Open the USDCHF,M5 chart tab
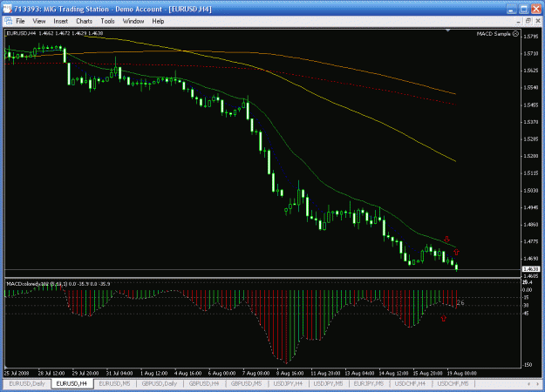Viewport: 545px width, 392px height. [453, 383]
